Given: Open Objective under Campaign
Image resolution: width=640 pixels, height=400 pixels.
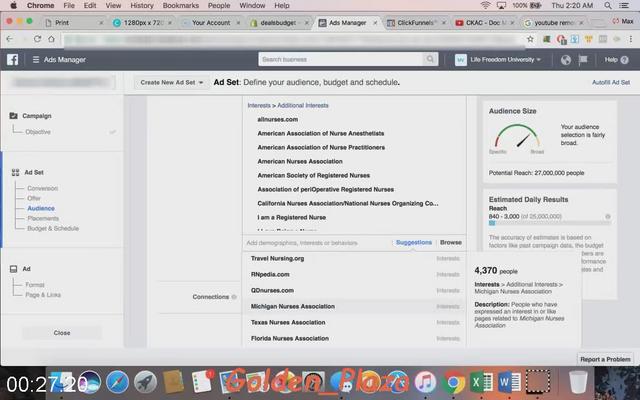Looking at the screenshot, I should pos(38,132).
